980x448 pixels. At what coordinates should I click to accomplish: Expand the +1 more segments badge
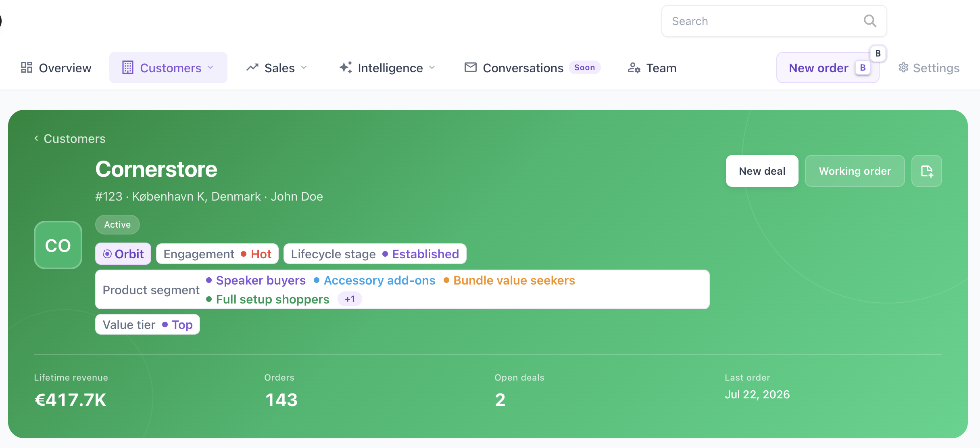pyautogui.click(x=350, y=299)
